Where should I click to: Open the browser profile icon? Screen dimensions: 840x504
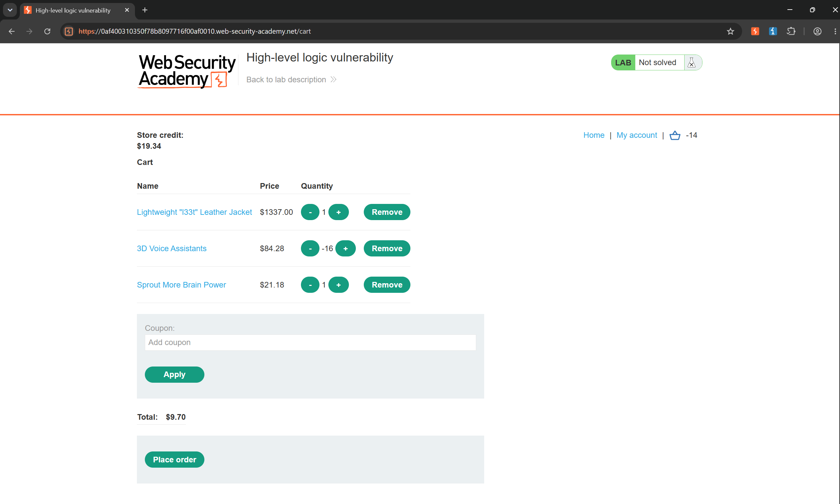pos(817,31)
